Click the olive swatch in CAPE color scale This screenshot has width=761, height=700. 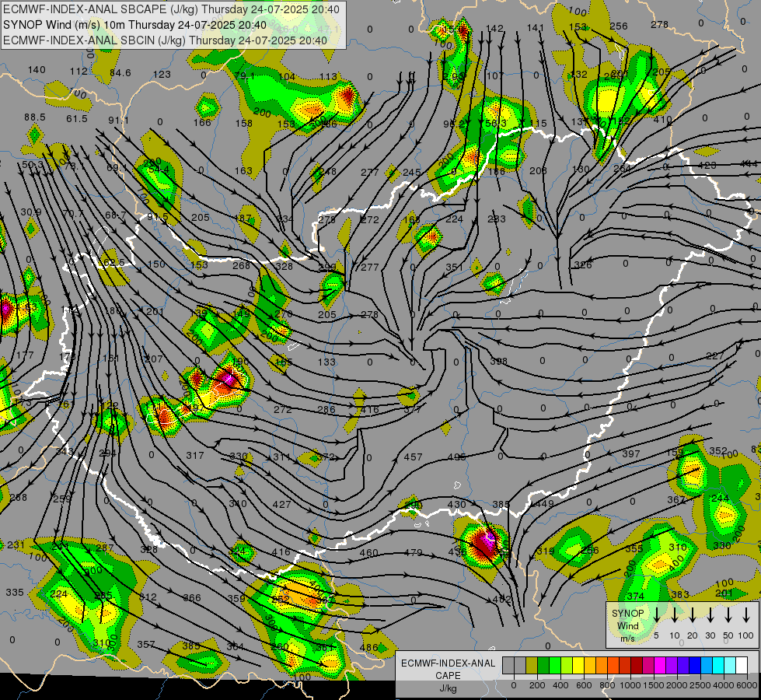[532, 666]
